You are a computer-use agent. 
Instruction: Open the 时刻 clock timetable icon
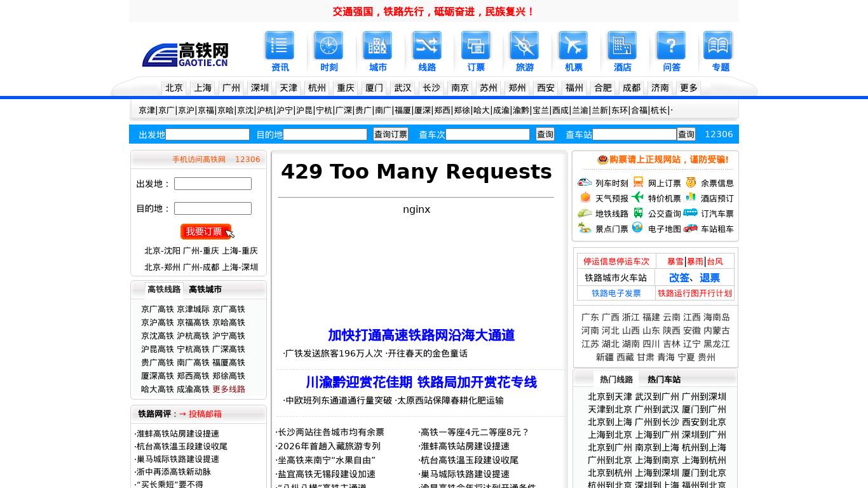[x=329, y=46]
